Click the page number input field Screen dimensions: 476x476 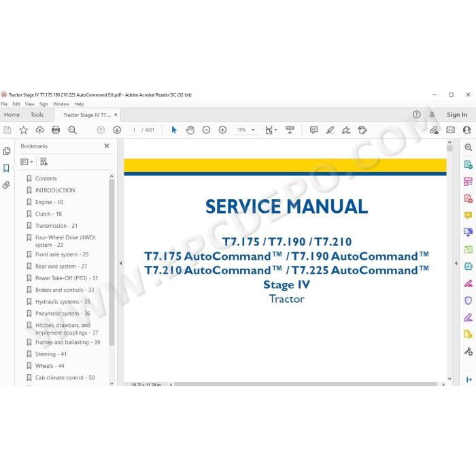pyautogui.click(x=134, y=130)
